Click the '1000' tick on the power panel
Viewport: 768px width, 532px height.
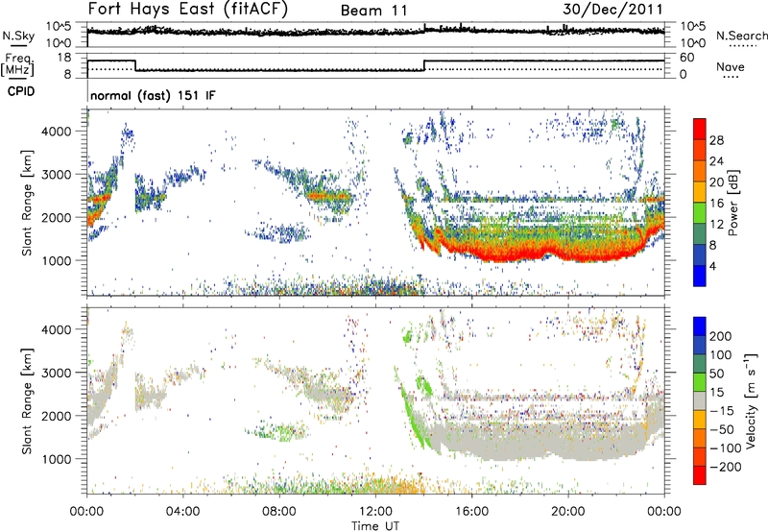point(57,260)
